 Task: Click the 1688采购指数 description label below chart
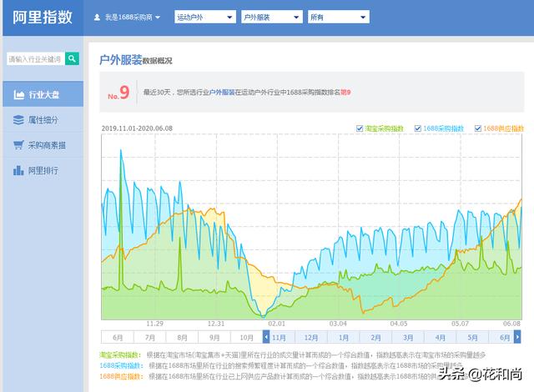(x=121, y=365)
